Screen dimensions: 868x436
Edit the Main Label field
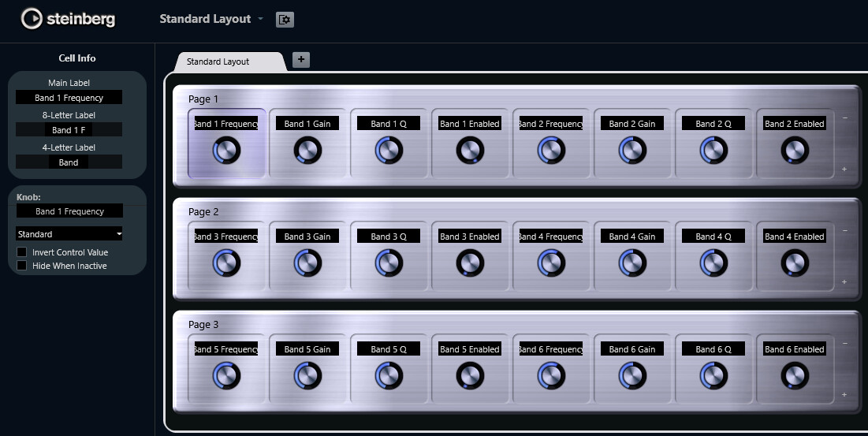(x=69, y=98)
